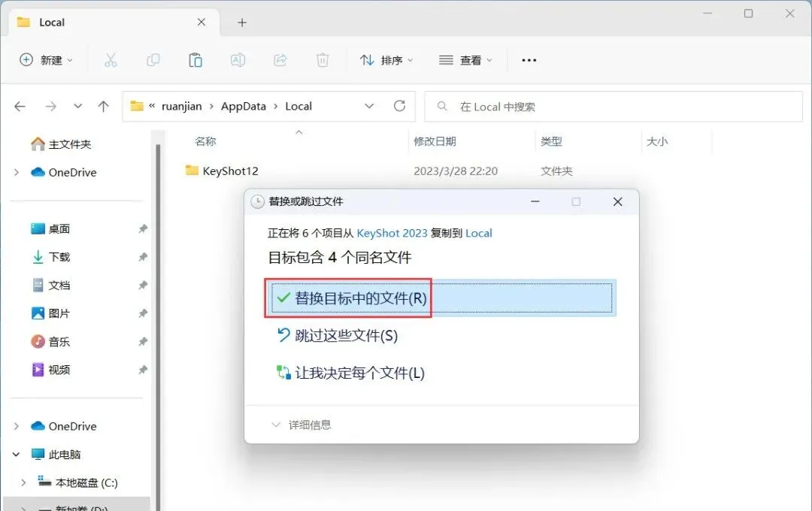This screenshot has height=511, width=812.
Task: Click AppData in the address path
Action: 244,106
